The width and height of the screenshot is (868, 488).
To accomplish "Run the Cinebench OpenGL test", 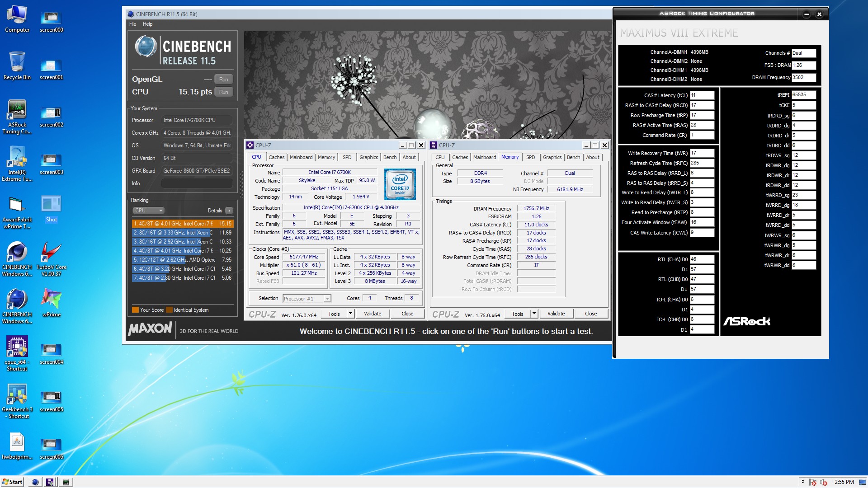I will (x=223, y=79).
